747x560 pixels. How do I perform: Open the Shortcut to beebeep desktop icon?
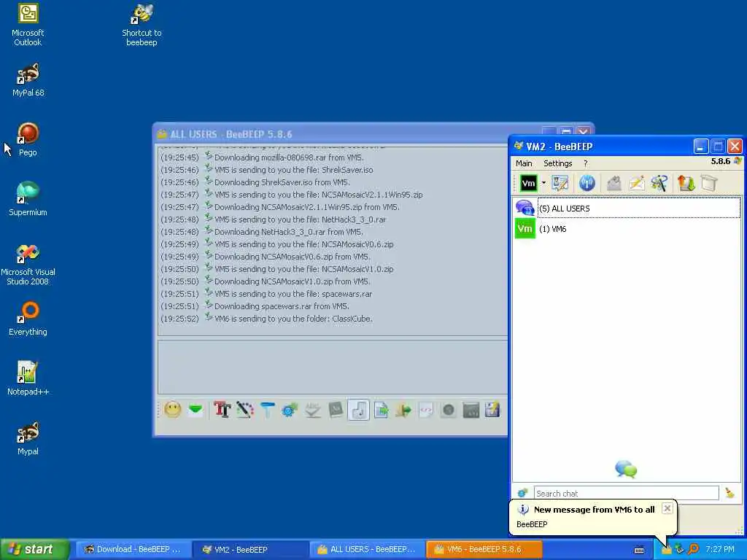142,25
